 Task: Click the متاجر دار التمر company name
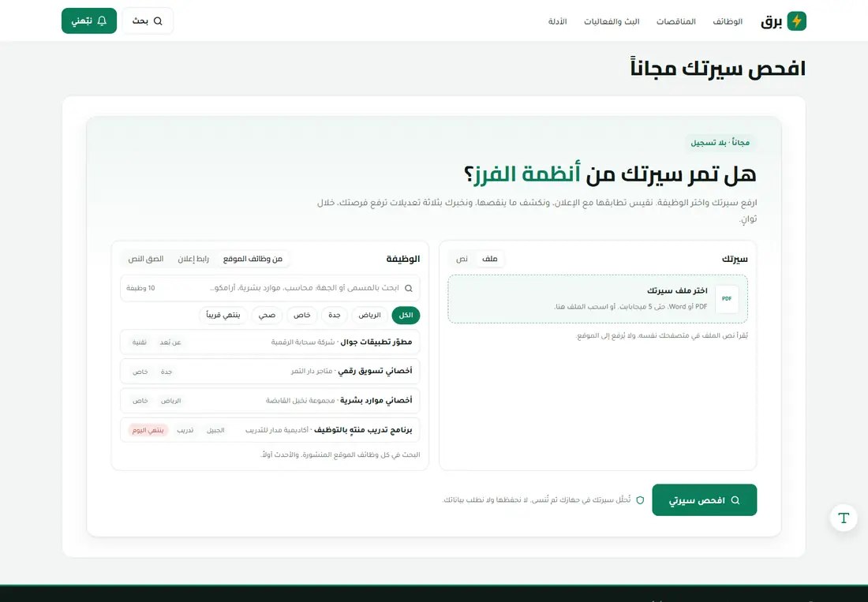(312, 372)
